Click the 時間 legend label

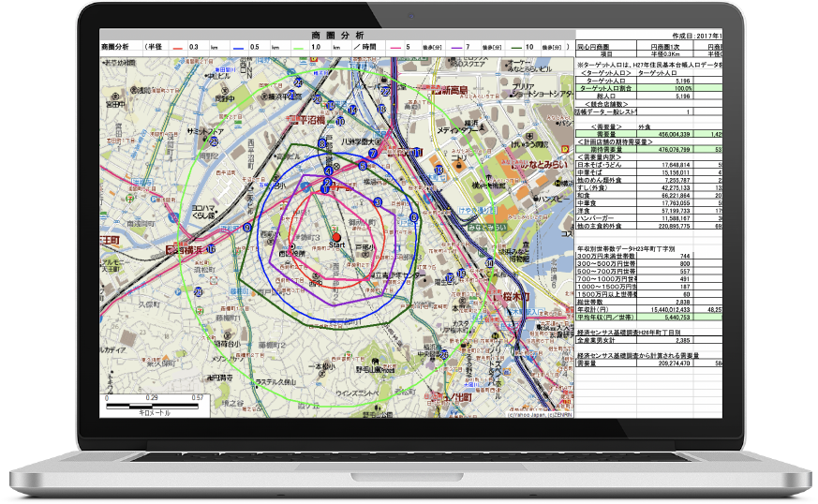tap(369, 47)
